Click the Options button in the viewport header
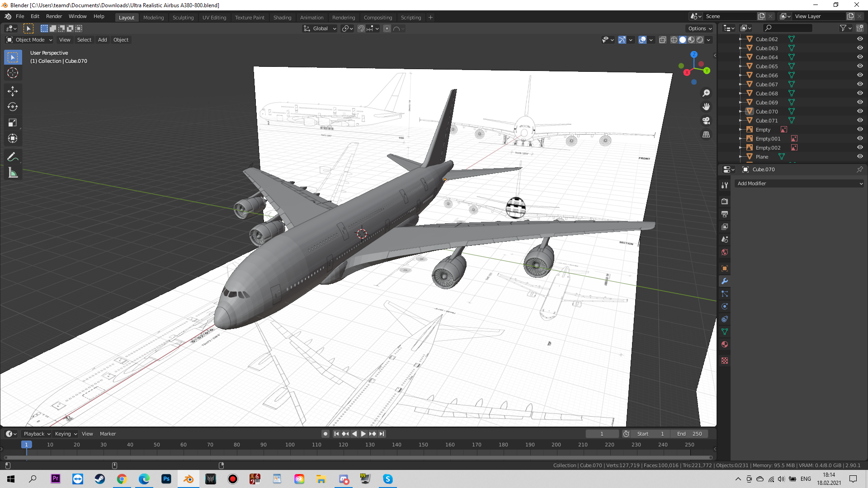868x488 pixels. [699, 28]
